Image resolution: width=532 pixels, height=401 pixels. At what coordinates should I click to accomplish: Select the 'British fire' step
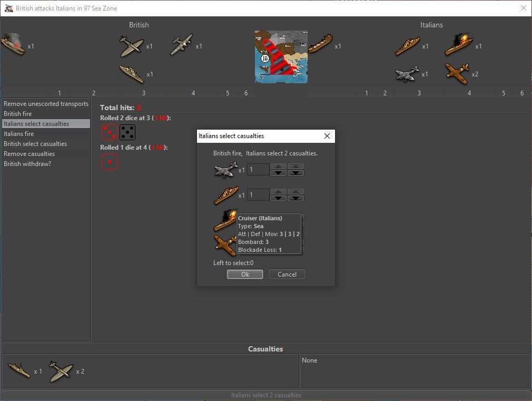[19, 114]
